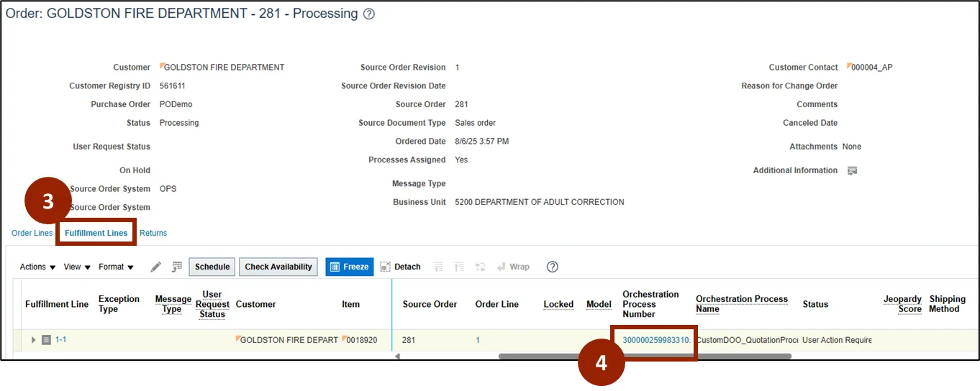980x391 pixels.
Task: Click the row document icon for line 1-1
Action: 46,340
